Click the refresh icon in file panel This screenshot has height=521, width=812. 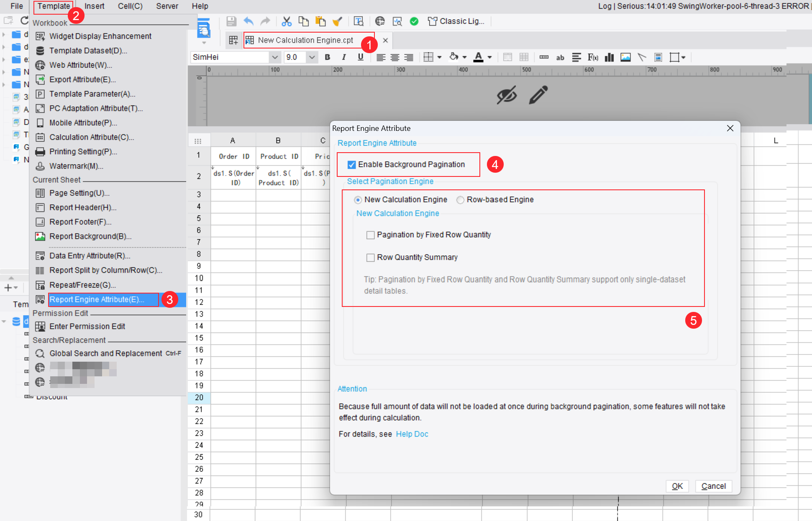24,20
